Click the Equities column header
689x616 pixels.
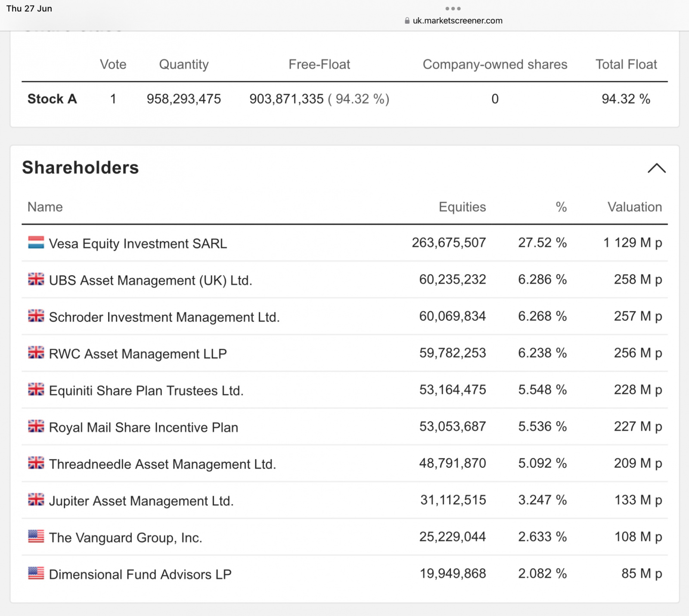(x=462, y=207)
